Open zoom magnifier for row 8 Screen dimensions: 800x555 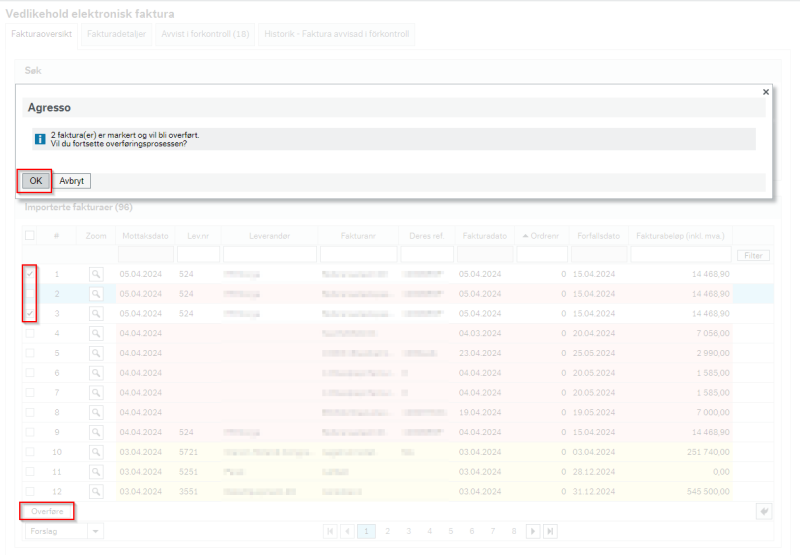coord(96,413)
